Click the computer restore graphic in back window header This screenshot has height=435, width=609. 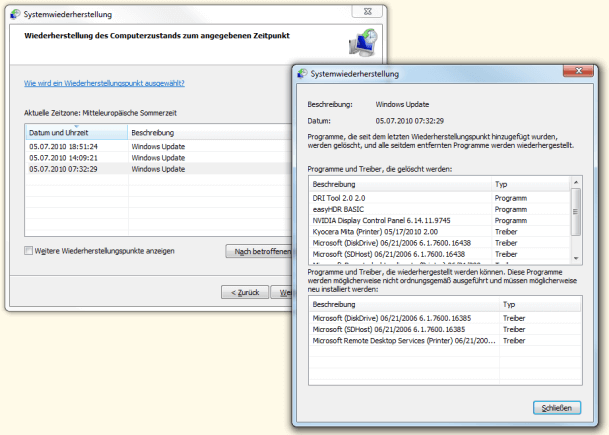(363, 42)
